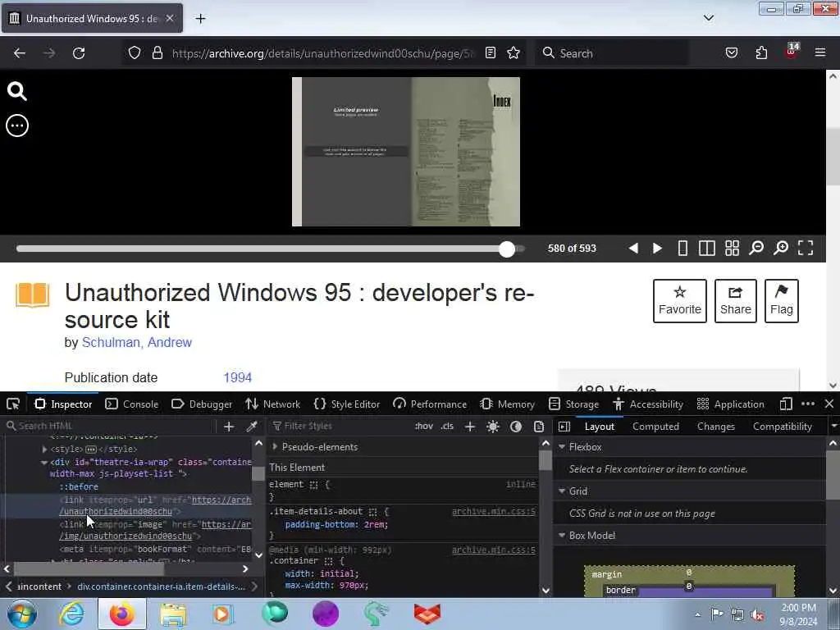Zoom in on the book page
The image size is (840, 630).
click(x=781, y=248)
